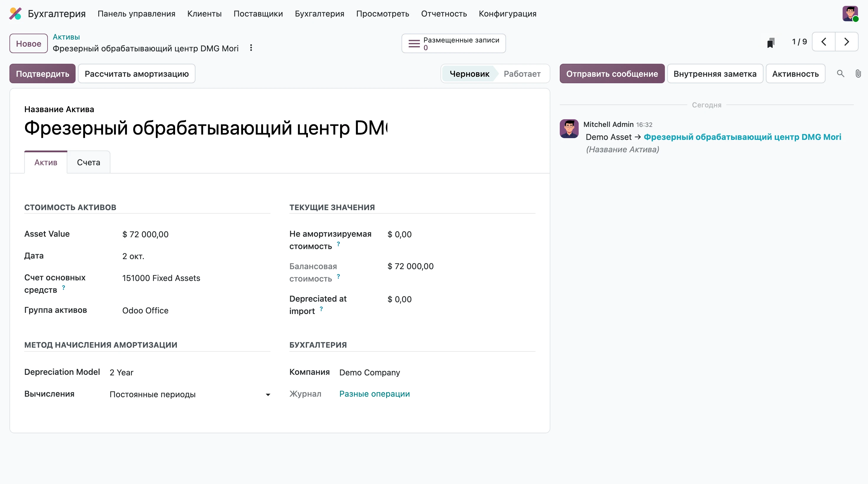
Task: Click the Балансовая стоимость value $ 72 000,00
Action: 410,266
